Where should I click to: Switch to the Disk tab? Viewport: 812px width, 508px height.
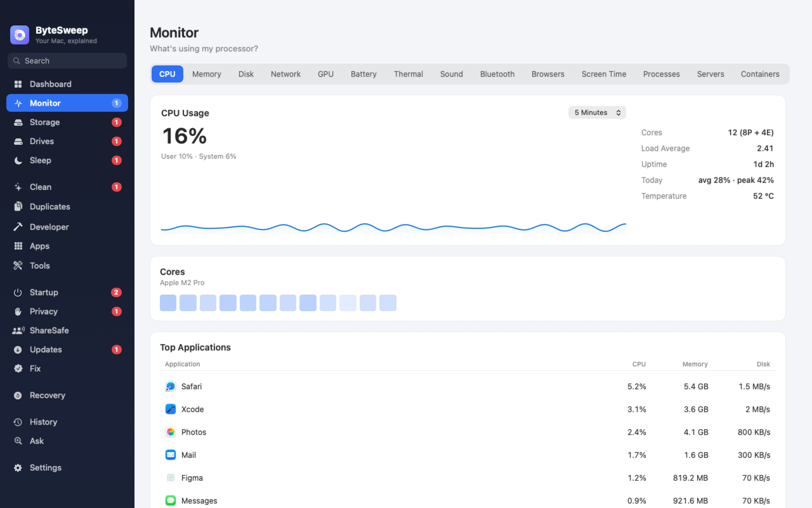246,74
